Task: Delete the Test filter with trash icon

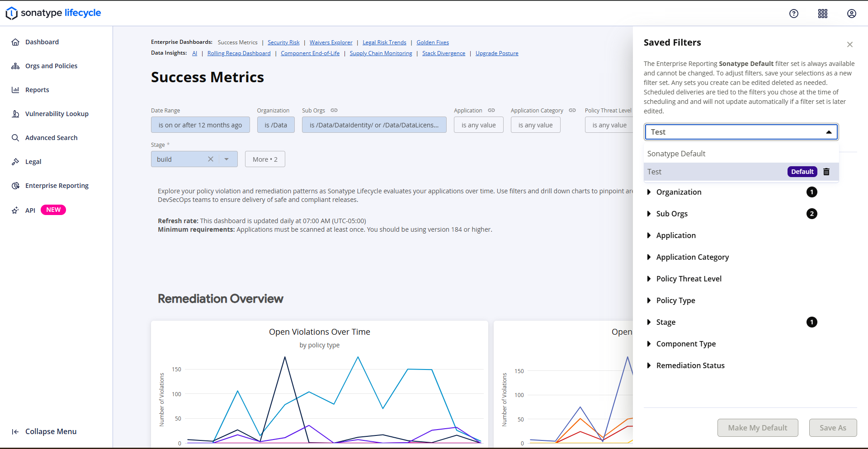Action: 826,172
